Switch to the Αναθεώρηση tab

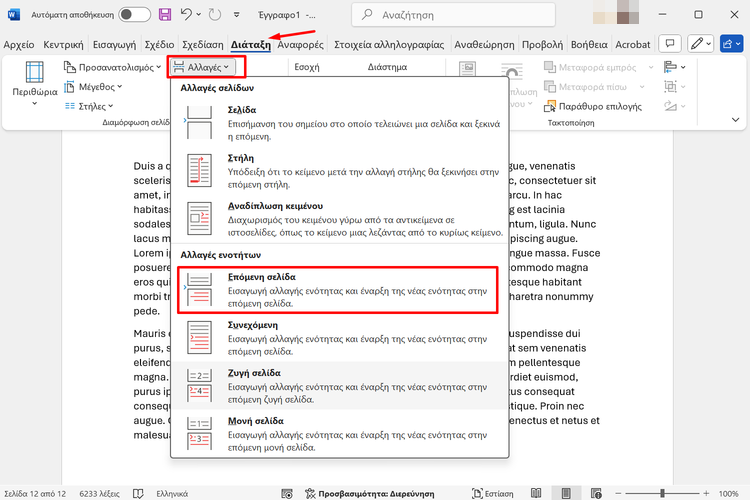(x=484, y=44)
